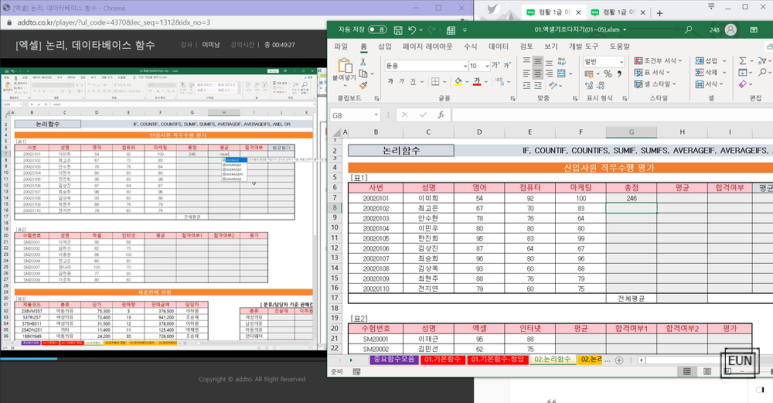The image size is (773, 403).
Task: Click the AutoSum sigma icon
Action: (742, 61)
